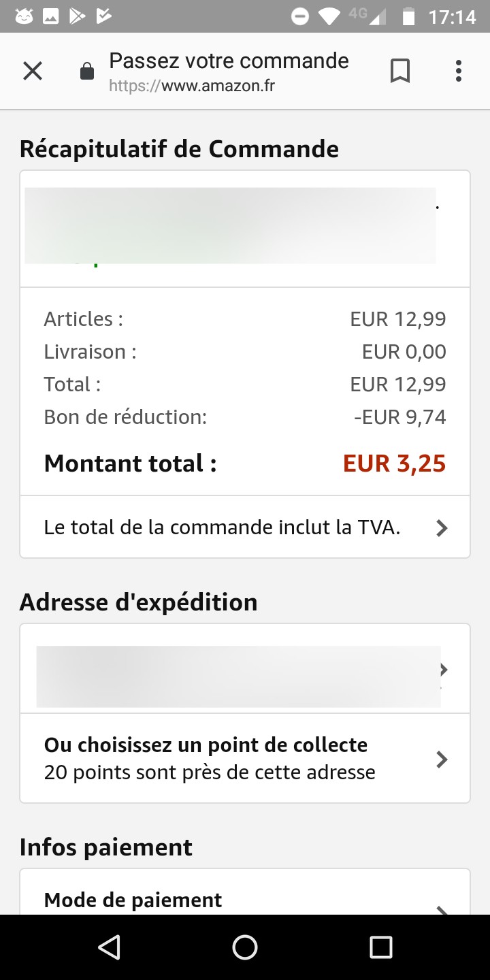Image resolution: width=490 pixels, height=980 pixels.
Task: Tap the Wi-Fi status bar icon
Action: (330, 16)
